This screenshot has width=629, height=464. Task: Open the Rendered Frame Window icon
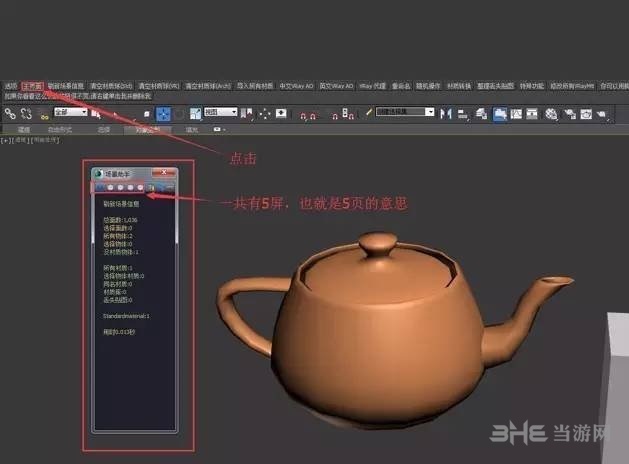tap(586, 114)
